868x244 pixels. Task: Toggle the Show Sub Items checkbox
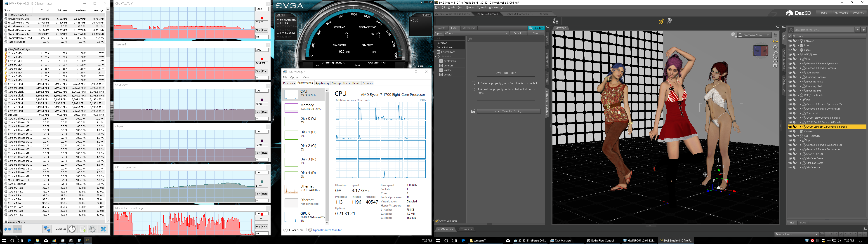(x=437, y=221)
